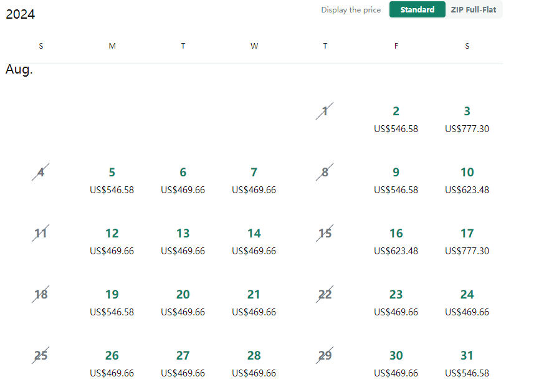The width and height of the screenshot is (544, 392).
Task: Pick Wednesday August 7
Action: point(254,180)
